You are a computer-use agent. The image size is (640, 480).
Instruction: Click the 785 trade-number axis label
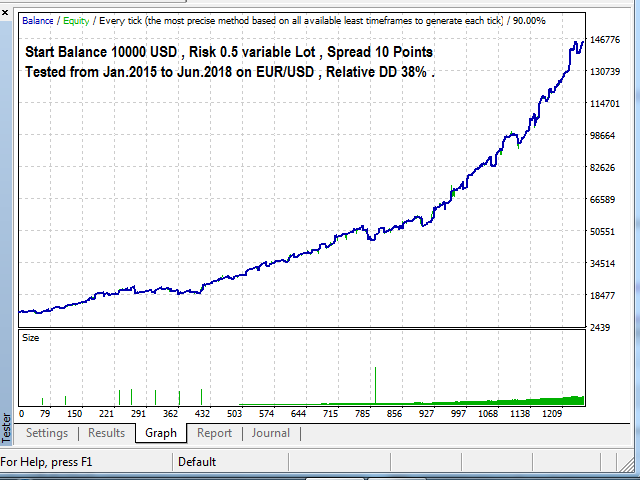(x=362, y=414)
